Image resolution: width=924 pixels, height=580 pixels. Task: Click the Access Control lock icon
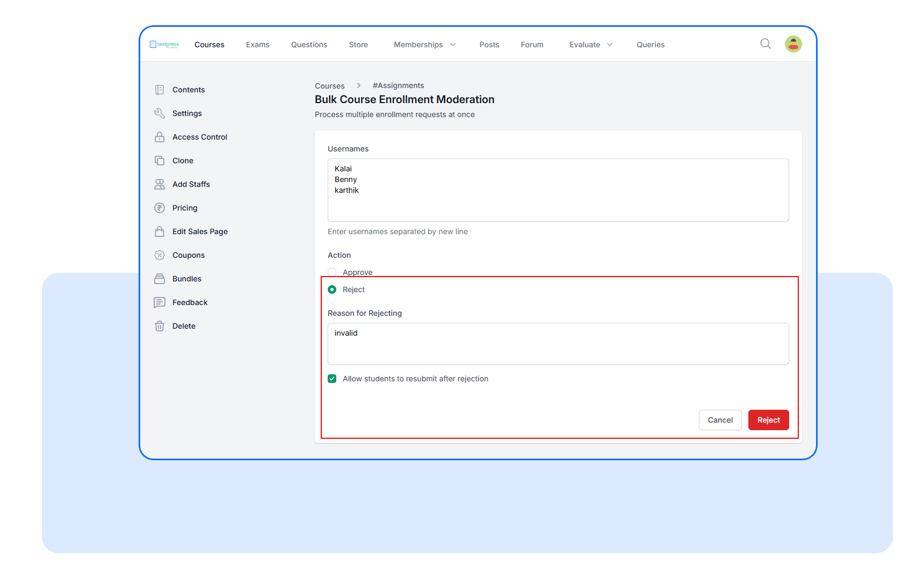point(160,137)
